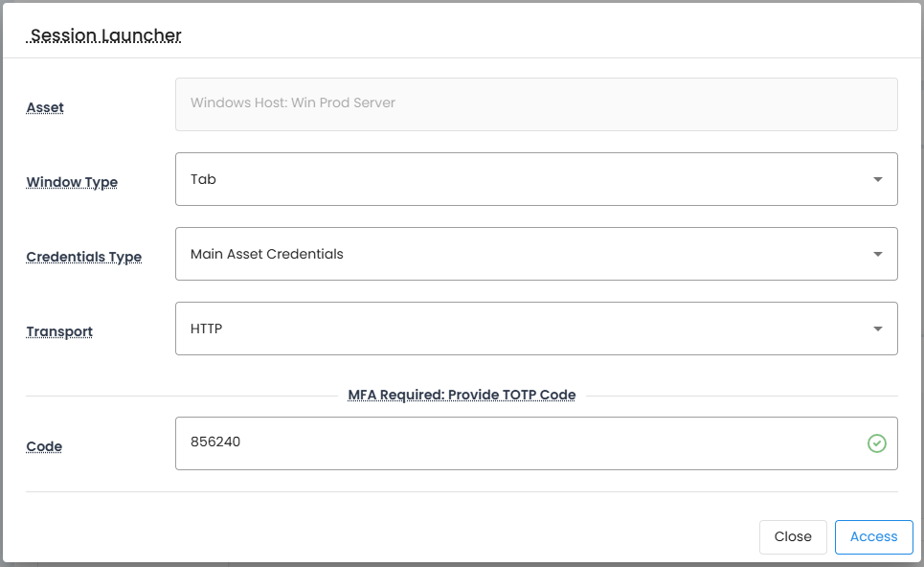Click the Window Type label

click(x=72, y=182)
